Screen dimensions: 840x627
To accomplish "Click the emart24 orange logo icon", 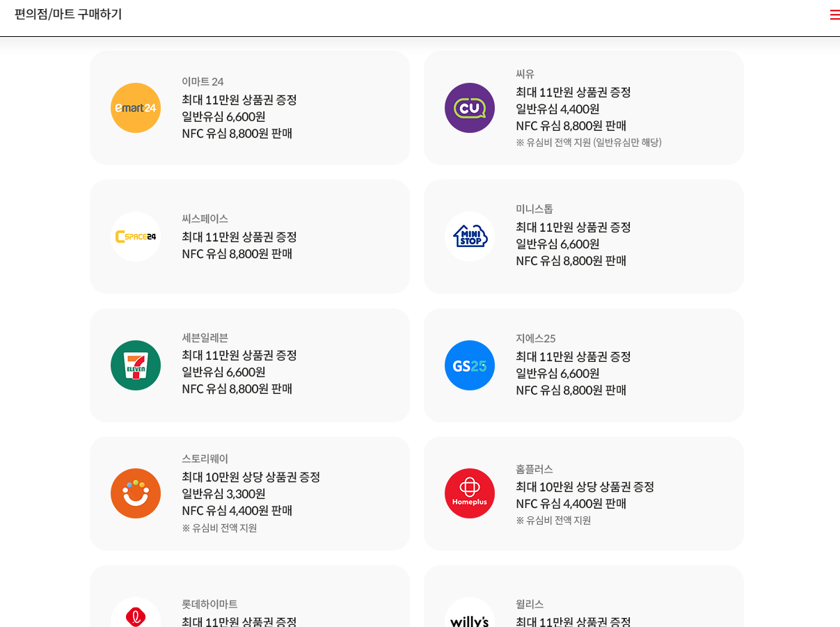I will 136,108.
